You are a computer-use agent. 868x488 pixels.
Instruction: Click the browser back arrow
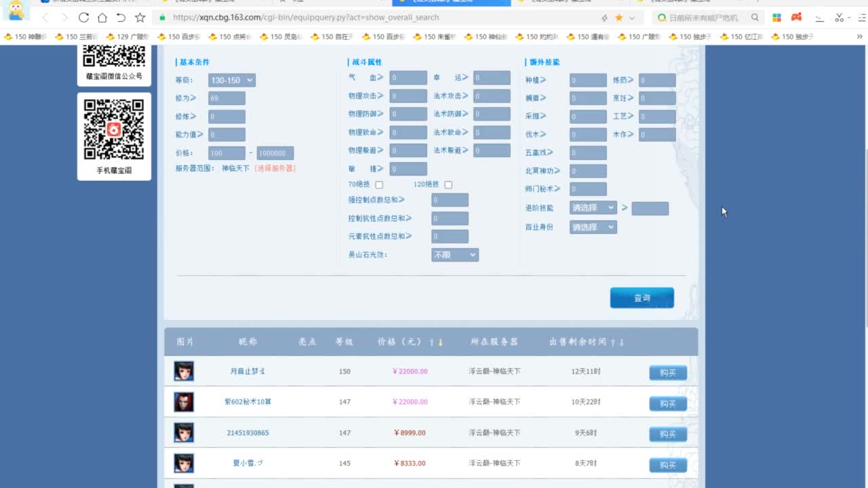pos(45,18)
